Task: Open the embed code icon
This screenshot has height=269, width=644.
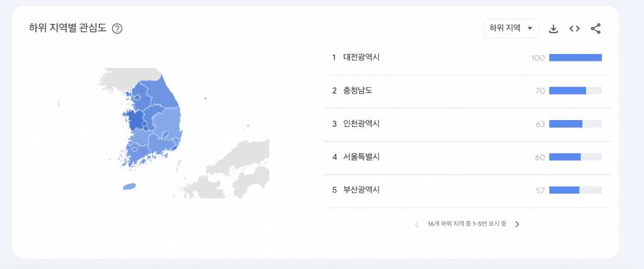Action: coord(575,29)
